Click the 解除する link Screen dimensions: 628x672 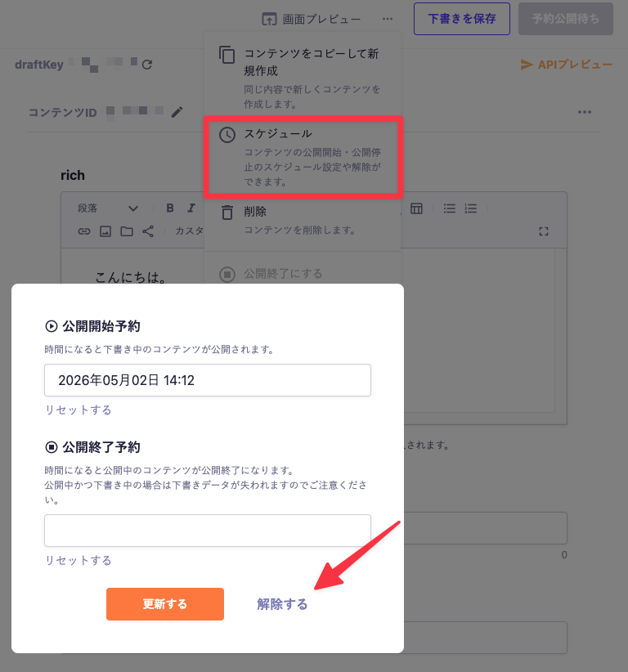pyautogui.click(x=282, y=604)
